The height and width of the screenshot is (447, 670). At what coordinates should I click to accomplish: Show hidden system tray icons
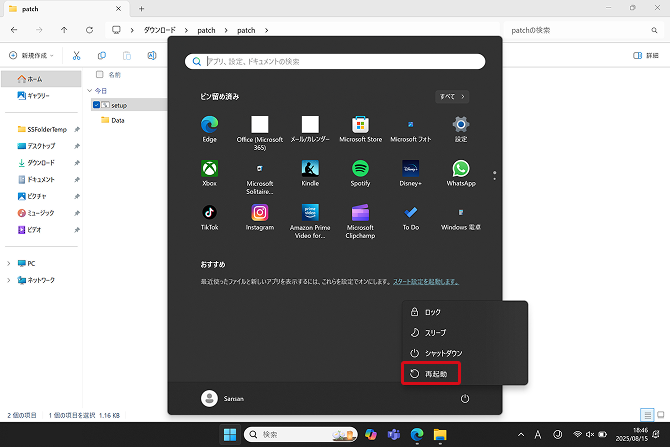pos(520,435)
